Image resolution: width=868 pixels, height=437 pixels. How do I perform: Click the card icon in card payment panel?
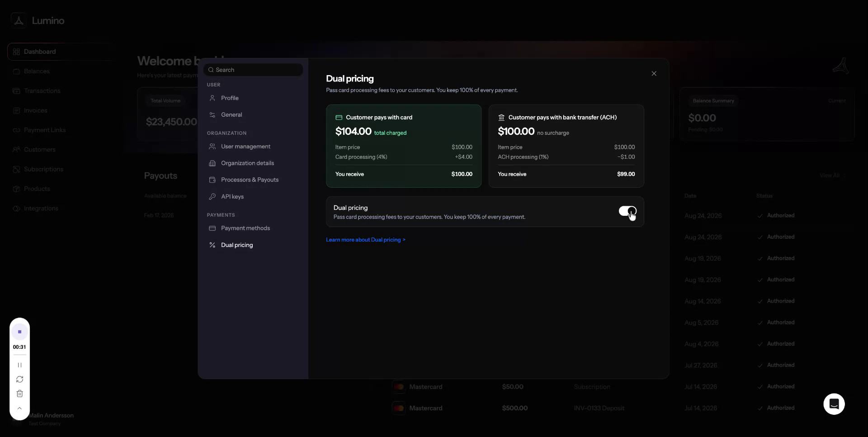tap(339, 118)
